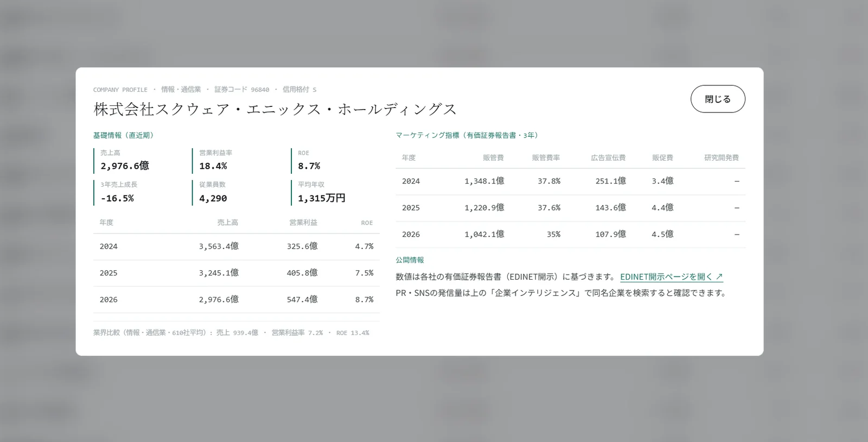Image resolution: width=868 pixels, height=442 pixels.
Task: Click 2024 販管費 cell 1,348.1億
Action: click(484, 181)
